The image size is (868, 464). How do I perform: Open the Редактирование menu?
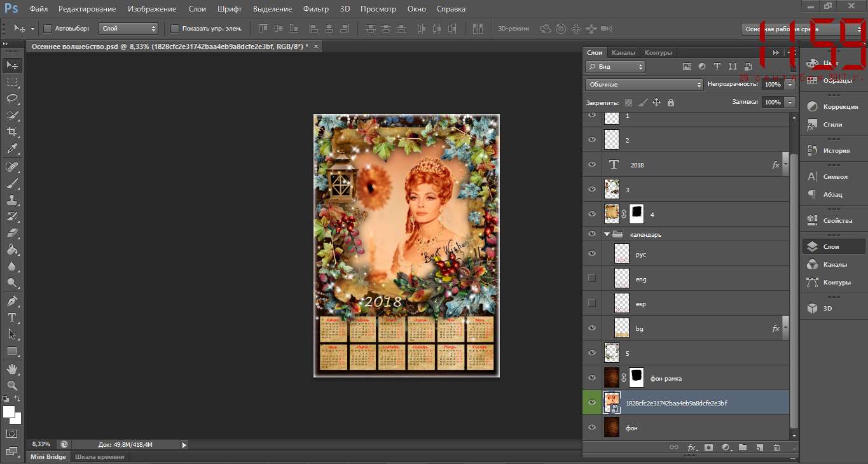87,9
